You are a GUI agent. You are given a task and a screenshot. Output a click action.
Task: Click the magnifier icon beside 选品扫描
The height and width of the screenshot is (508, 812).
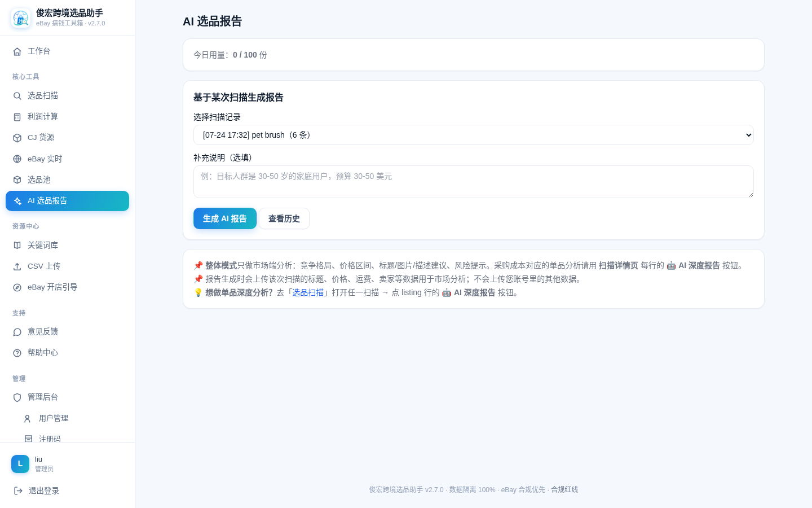pyautogui.click(x=17, y=96)
